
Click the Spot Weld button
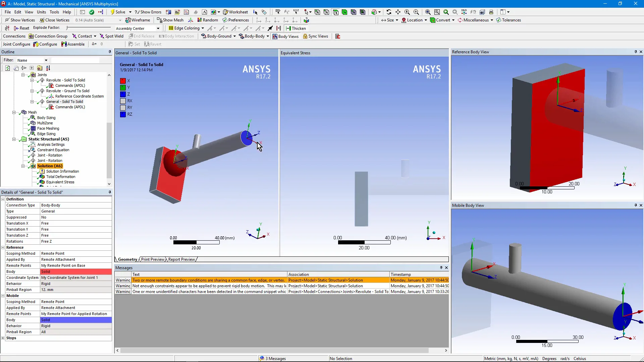(111, 36)
